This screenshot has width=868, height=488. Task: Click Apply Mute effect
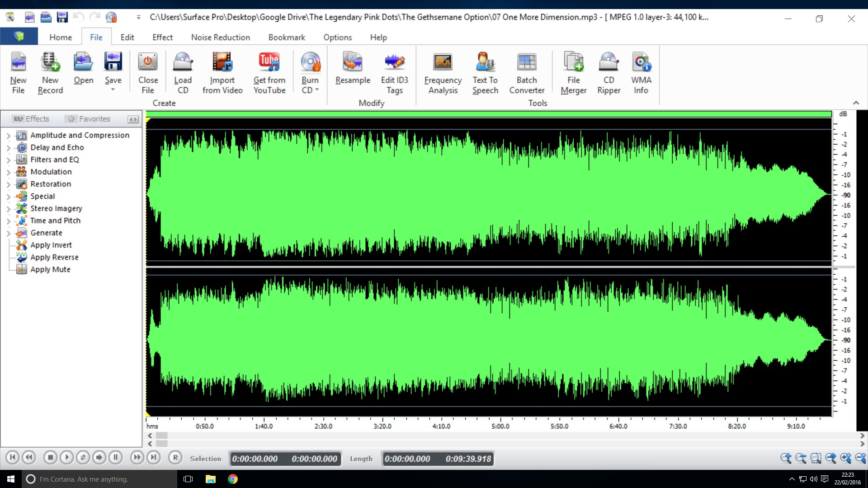click(x=51, y=269)
